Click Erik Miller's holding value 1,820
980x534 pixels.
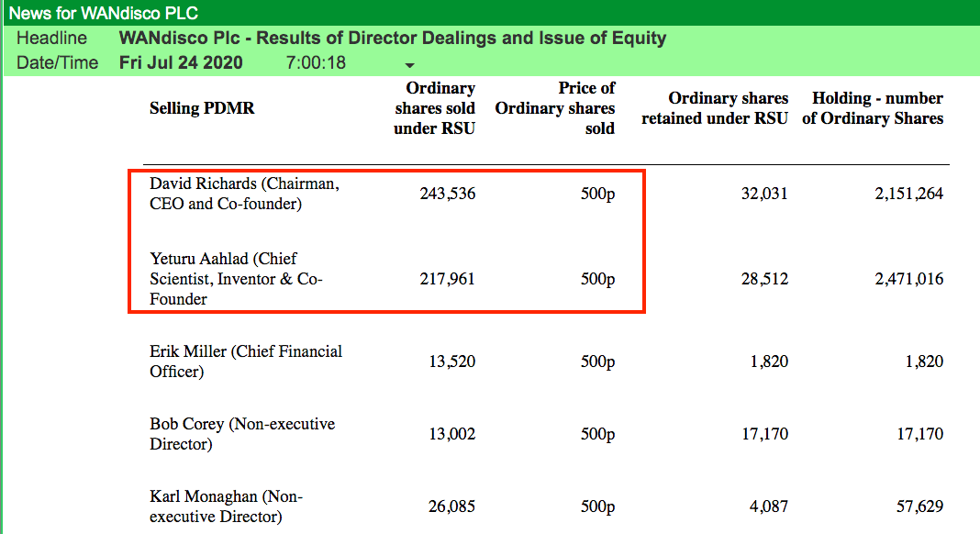pos(924,362)
